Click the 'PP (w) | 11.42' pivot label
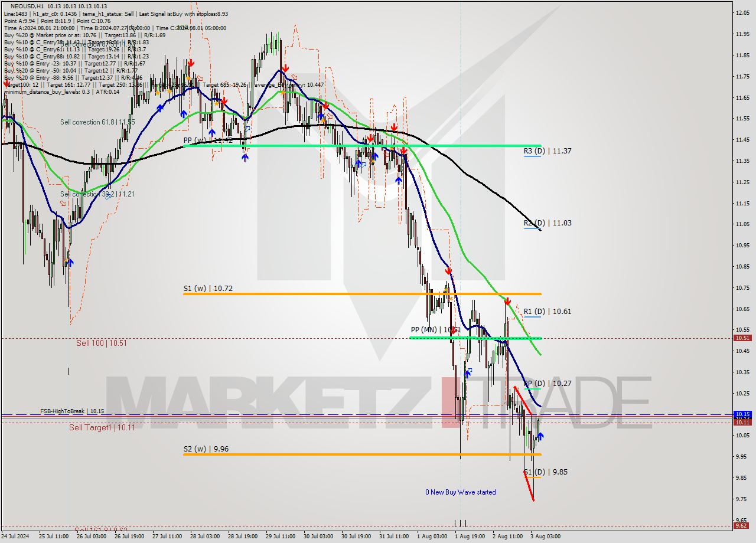Image resolution: width=756 pixels, height=543 pixels. point(208,140)
